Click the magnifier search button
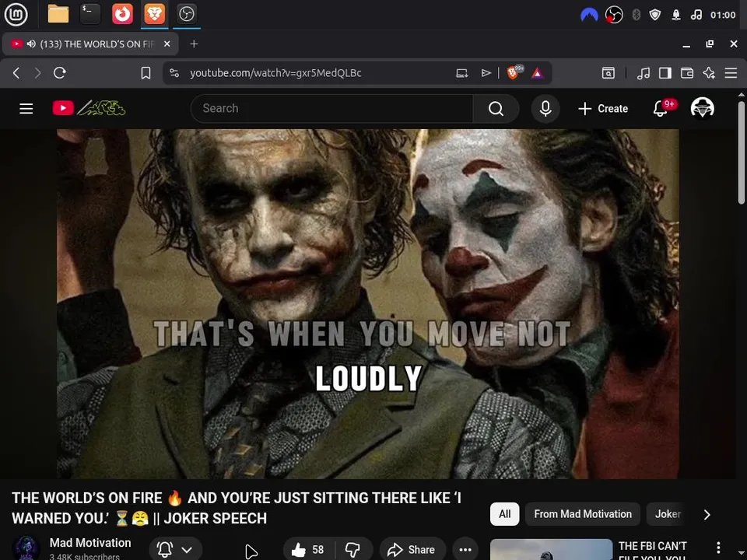Viewport: 747px width, 560px height. coord(496,109)
